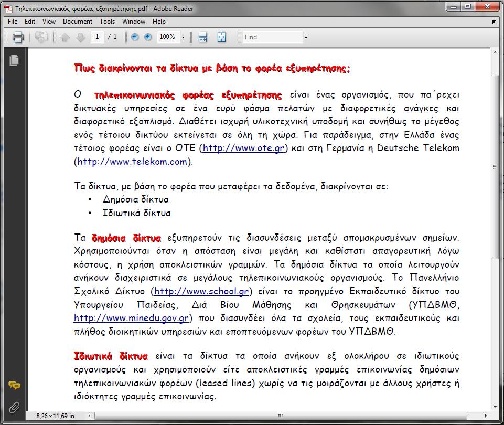Click the Find text box
The height and width of the screenshot is (425, 504).
tap(273, 37)
